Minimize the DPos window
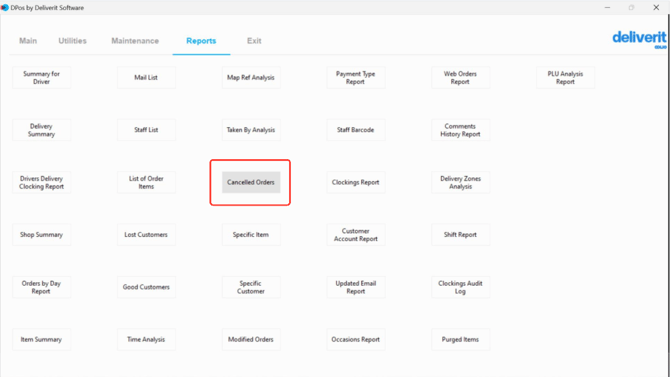The width and height of the screenshot is (670, 377). click(607, 8)
